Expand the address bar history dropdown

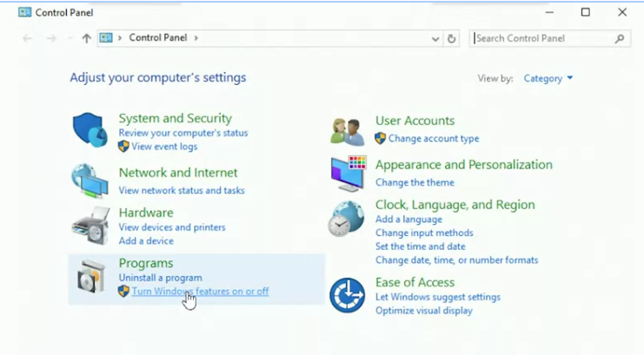tap(435, 39)
